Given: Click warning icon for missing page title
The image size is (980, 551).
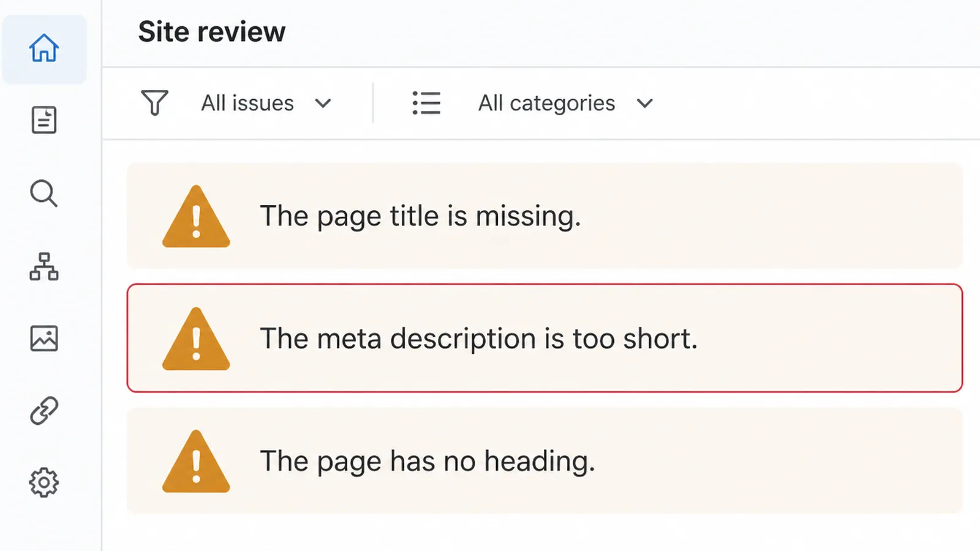Looking at the screenshot, I should point(196,217).
